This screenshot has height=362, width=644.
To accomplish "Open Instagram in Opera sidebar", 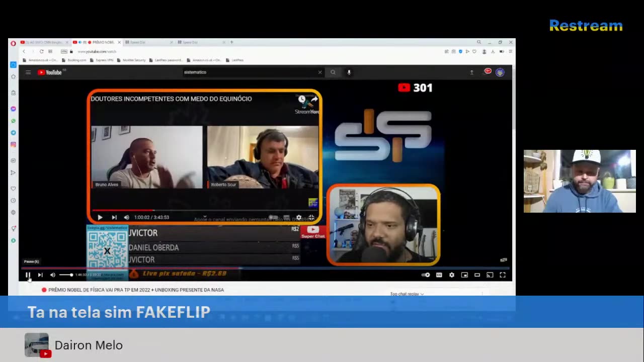I will tap(13, 145).
